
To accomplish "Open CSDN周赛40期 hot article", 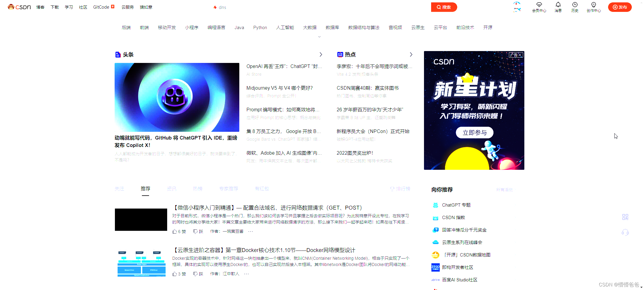I will click(x=368, y=88).
